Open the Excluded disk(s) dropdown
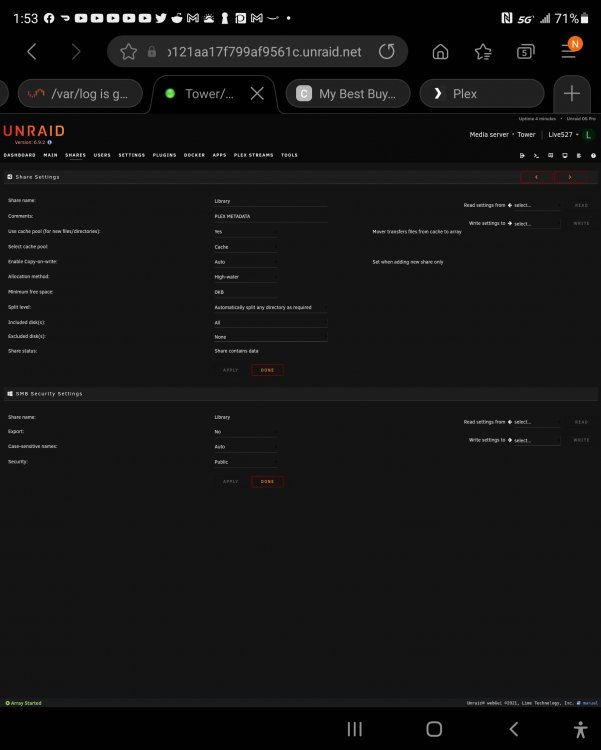The width and height of the screenshot is (601, 750). coord(270,337)
